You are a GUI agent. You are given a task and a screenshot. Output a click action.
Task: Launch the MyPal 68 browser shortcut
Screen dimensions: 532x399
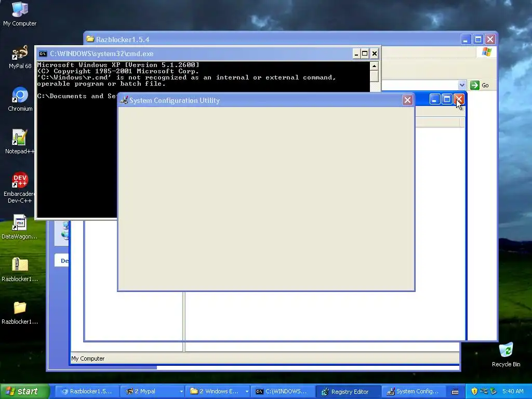point(20,57)
